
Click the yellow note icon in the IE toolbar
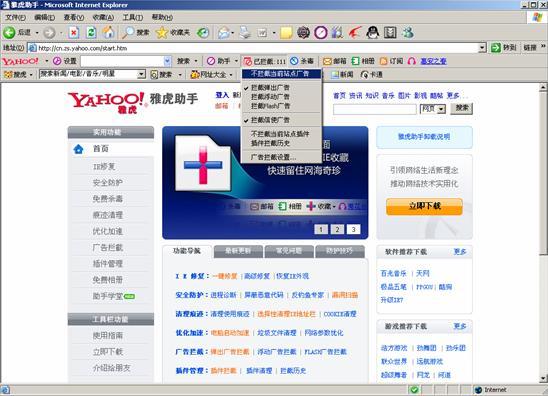tap(286, 33)
